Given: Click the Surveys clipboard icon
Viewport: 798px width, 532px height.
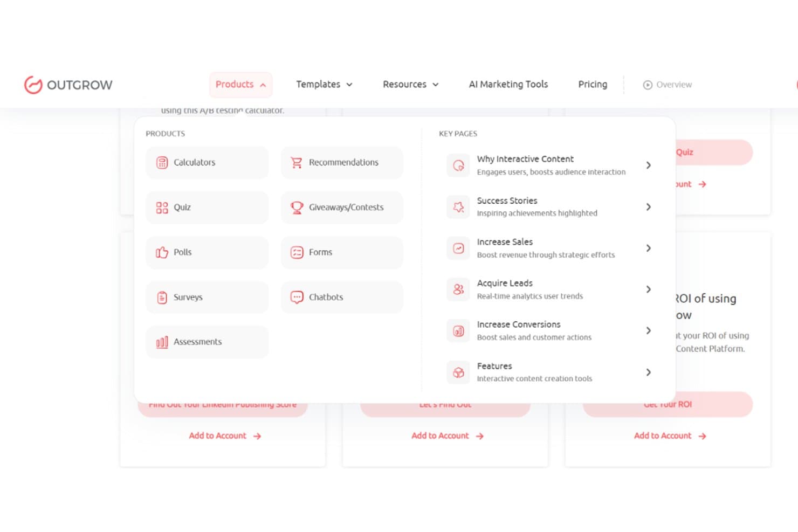Looking at the screenshot, I should click(162, 297).
